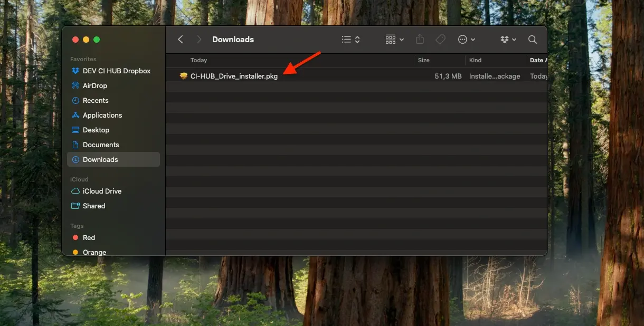Open AirDrop in the sidebar
This screenshot has width=644, height=326.
pos(113,85)
